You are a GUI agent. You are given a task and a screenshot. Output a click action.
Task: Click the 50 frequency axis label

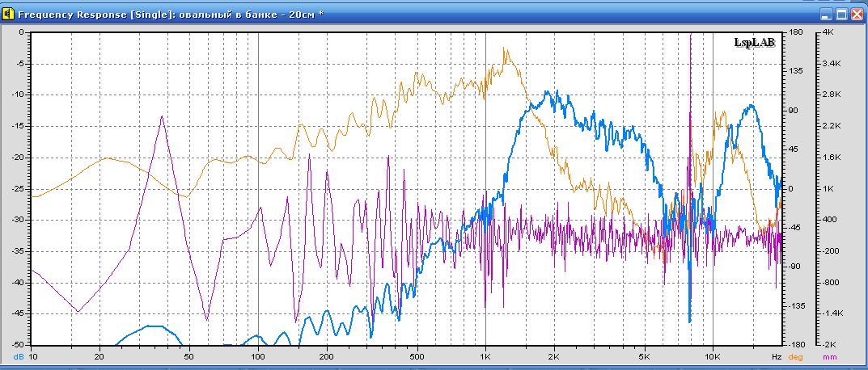coord(190,357)
